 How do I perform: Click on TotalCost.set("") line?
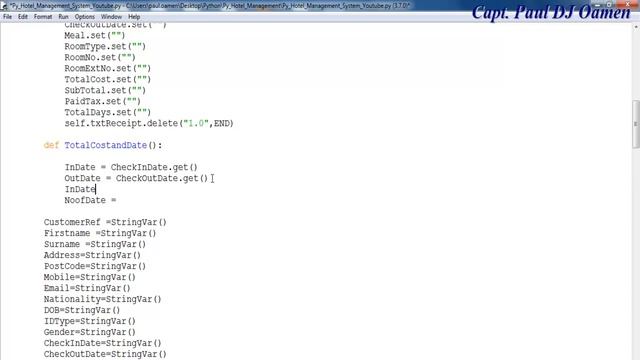pos(108,80)
